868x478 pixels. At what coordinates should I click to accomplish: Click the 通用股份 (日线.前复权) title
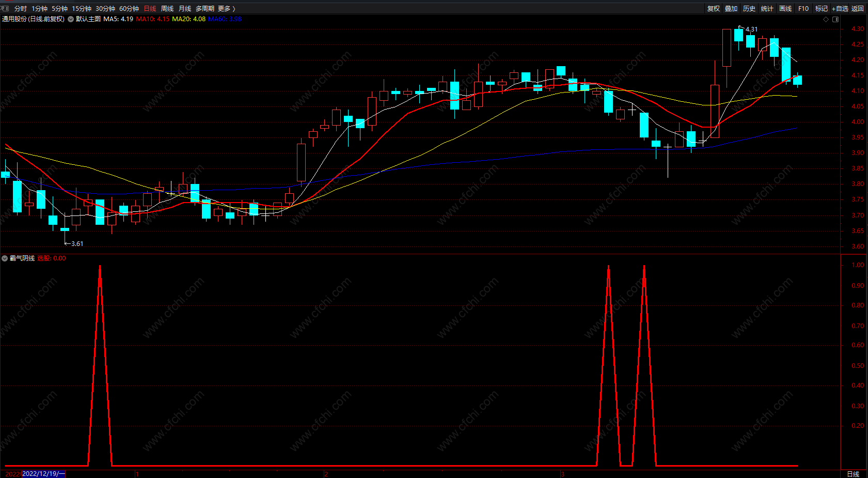33,19
